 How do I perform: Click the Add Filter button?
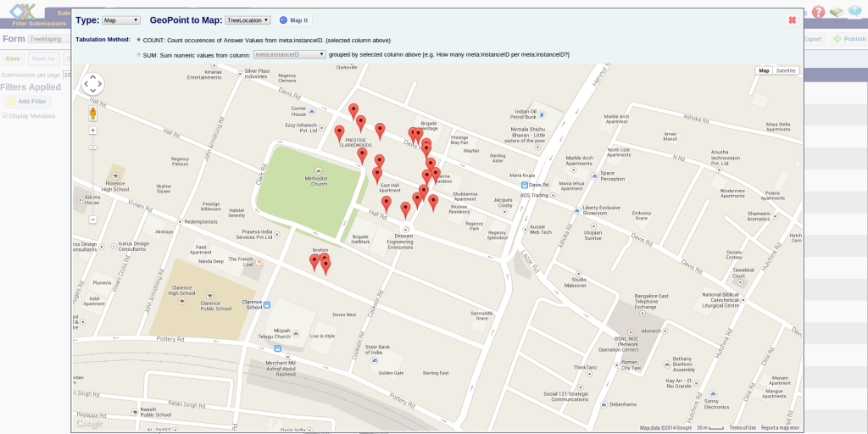click(x=27, y=102)
